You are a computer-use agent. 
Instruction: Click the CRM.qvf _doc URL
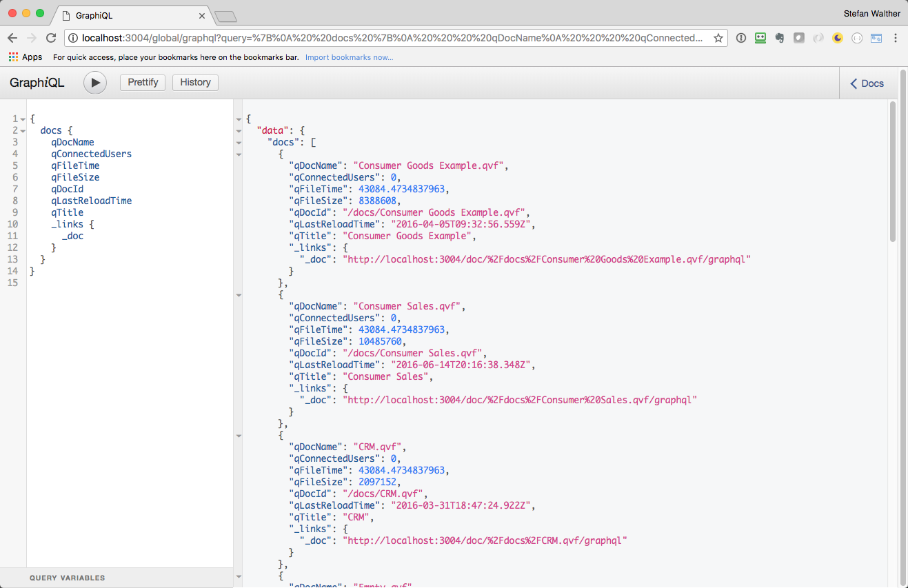pos(485,541)
